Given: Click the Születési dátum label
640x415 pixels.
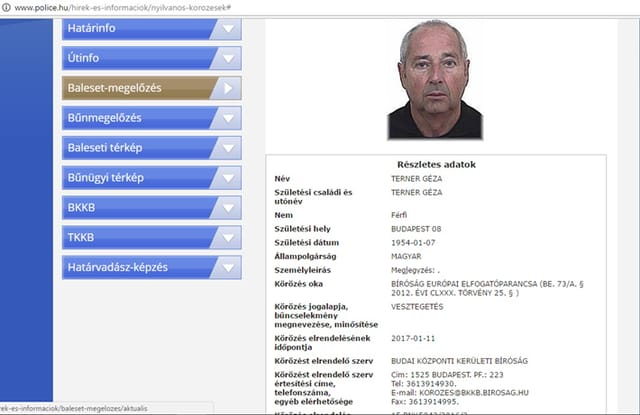Looking at the screenshot, I should coord(307,243).
